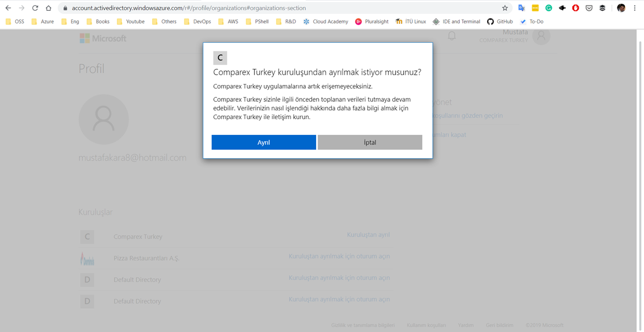Viewport: 644px width, 332px height.
Task: Click the Pizza Restaurantları A.Ş. row name
Action: pyautogui.click(x=147, y=258)
